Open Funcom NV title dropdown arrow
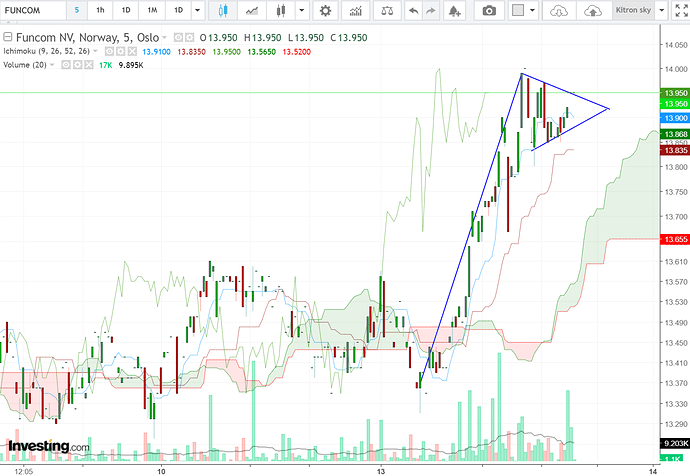690x476 pixels. pos(165,38)
